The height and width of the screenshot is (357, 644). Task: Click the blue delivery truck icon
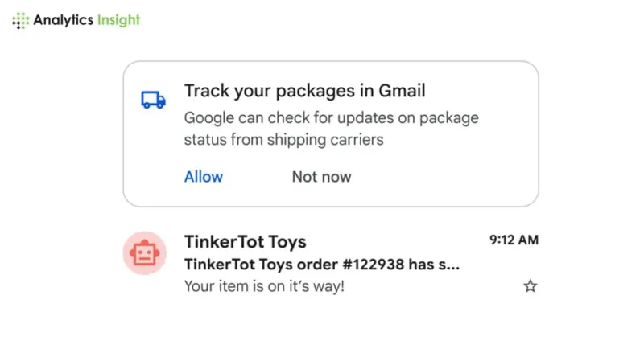tap(153, 99)
